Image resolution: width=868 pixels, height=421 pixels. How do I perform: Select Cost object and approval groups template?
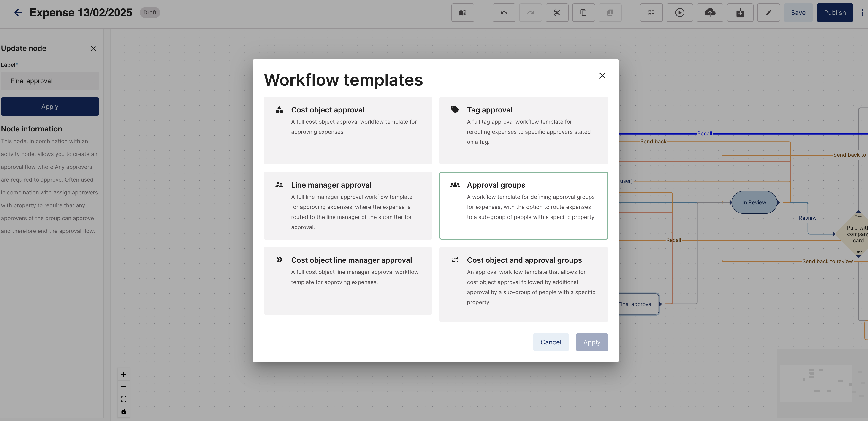click(x=523, y=284)
